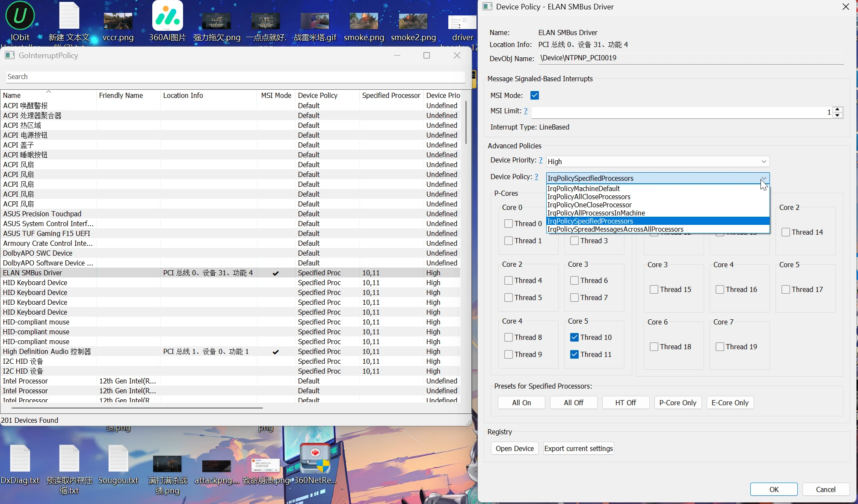The width and height of the screenshot is (858, 504).
Task: Click the Device Priority help question mark
Action: pyautogui.click(x=541, y=160)
